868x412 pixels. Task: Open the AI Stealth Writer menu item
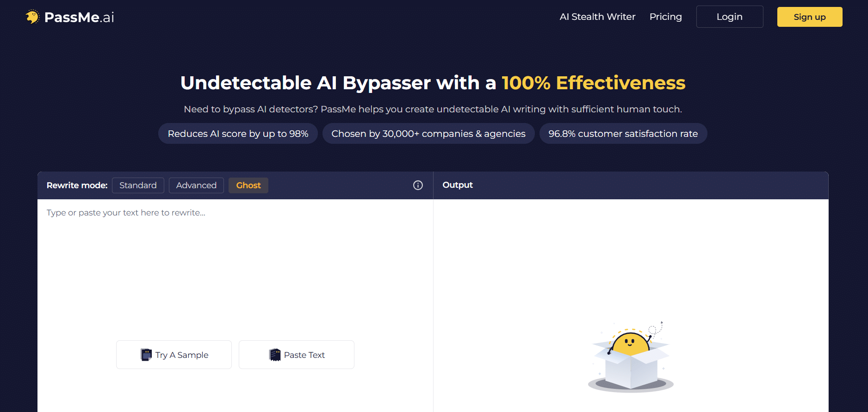click(597, 17)
